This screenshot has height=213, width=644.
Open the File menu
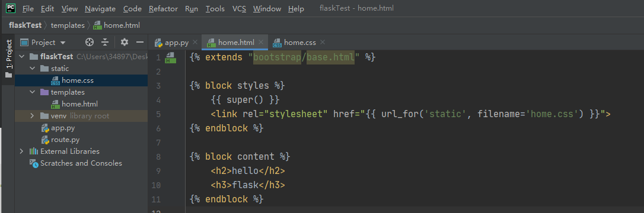[28, 9]
